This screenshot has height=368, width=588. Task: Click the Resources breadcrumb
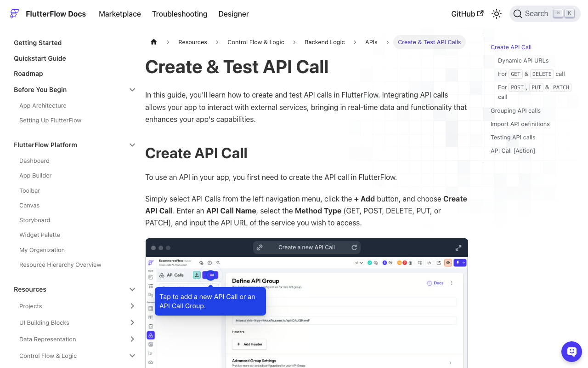[x=192, y=42]
